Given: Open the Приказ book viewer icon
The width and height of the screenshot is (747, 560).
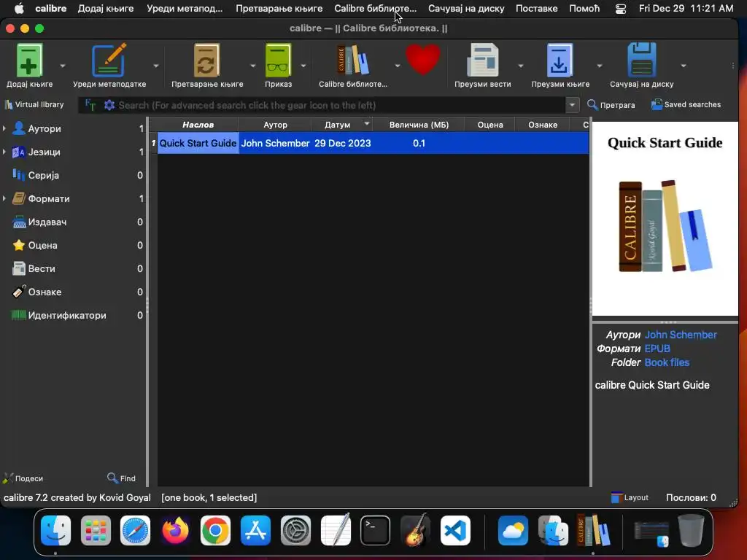Looking at the screenshot, I should (x=278, y=61).
